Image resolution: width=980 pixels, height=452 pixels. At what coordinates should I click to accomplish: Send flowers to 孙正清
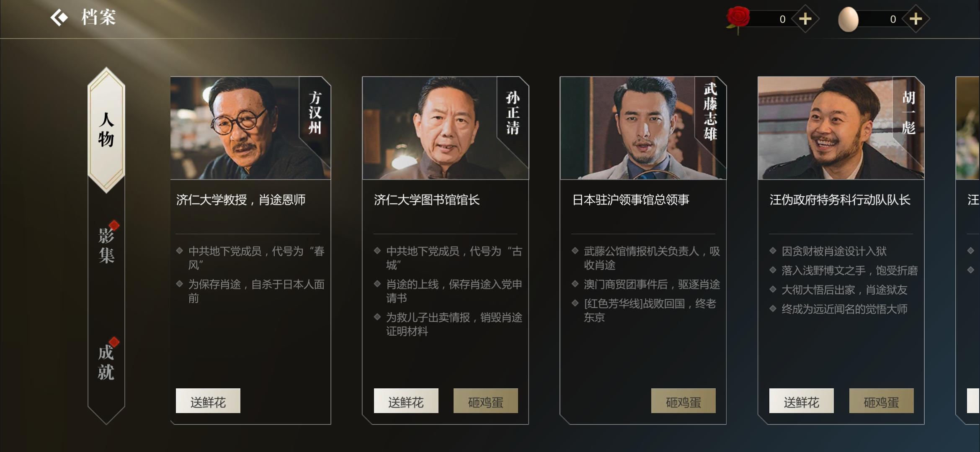406,401
